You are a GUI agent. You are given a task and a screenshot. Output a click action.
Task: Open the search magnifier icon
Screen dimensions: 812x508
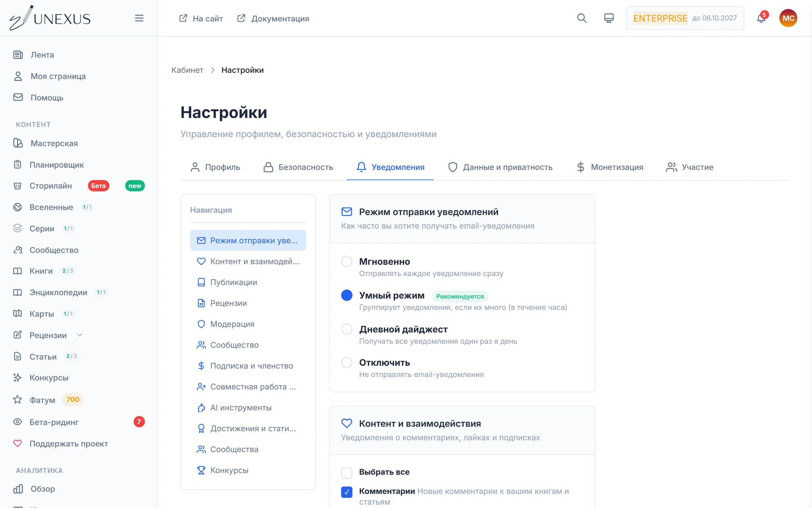(582, 18)
